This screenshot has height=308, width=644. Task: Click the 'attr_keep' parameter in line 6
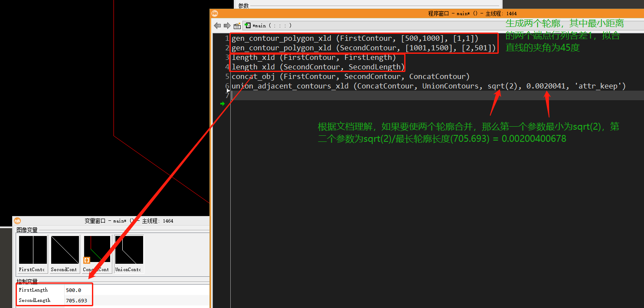598,86
